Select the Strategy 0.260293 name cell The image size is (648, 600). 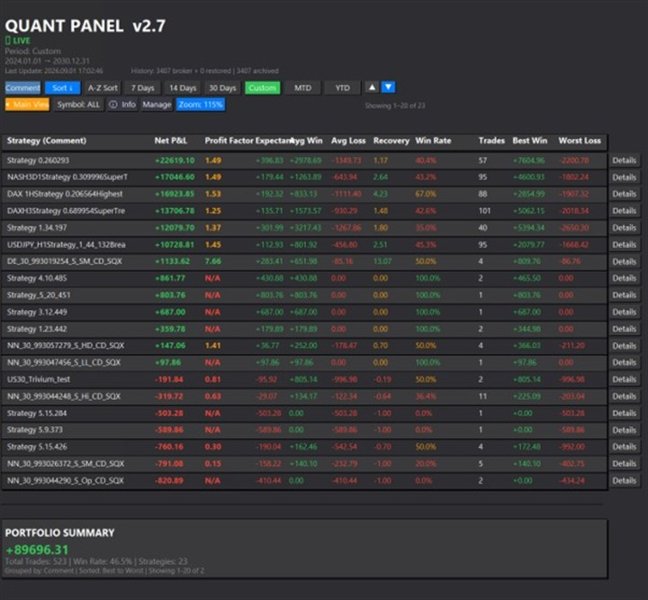point(38,160)
